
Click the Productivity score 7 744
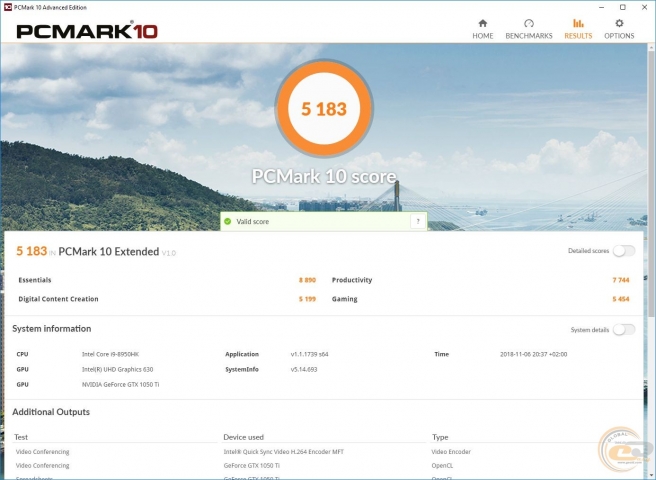click(x=621, y=280)
